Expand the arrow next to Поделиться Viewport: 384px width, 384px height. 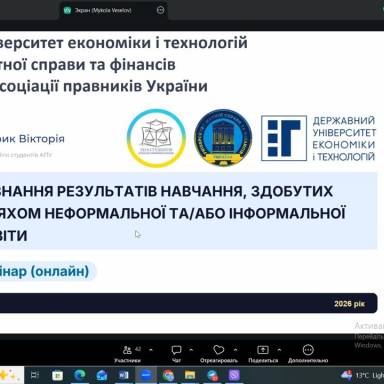(x=279, y=350)
